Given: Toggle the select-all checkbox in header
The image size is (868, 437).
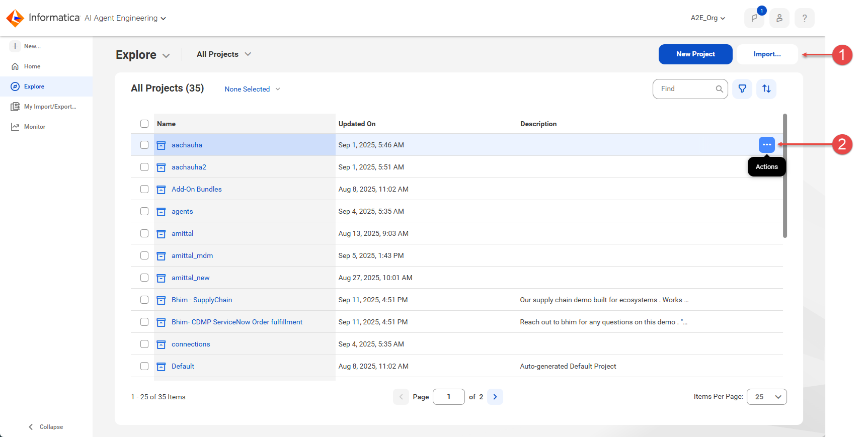Looking at the screenshot, I should (144, 124).
